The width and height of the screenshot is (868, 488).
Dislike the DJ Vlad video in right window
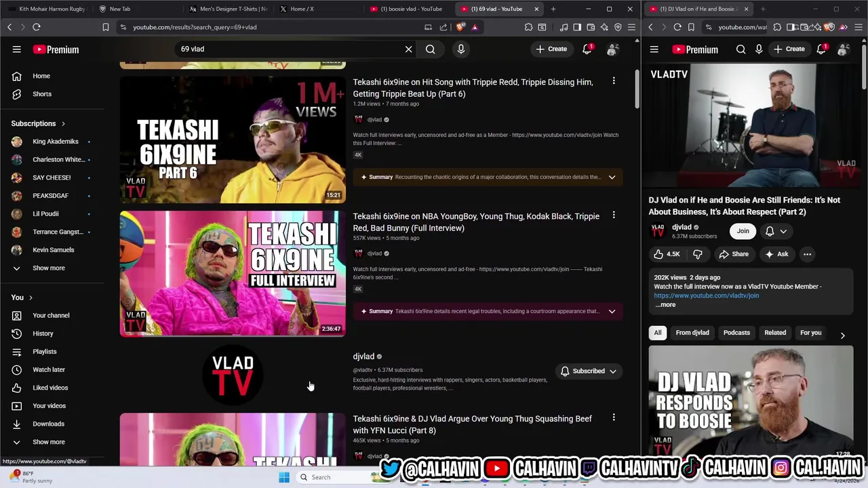tap(697, 254)
